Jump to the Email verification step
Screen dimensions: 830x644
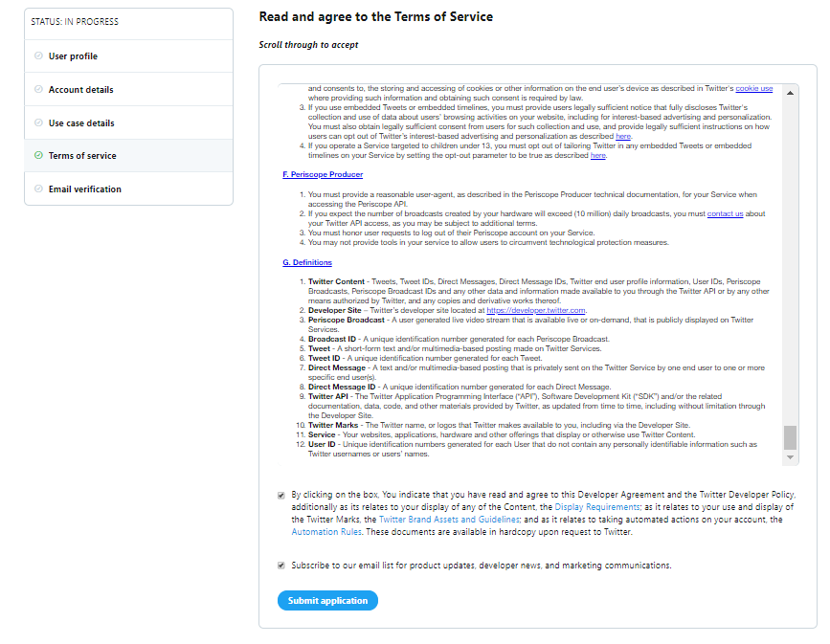click(128, 189)
